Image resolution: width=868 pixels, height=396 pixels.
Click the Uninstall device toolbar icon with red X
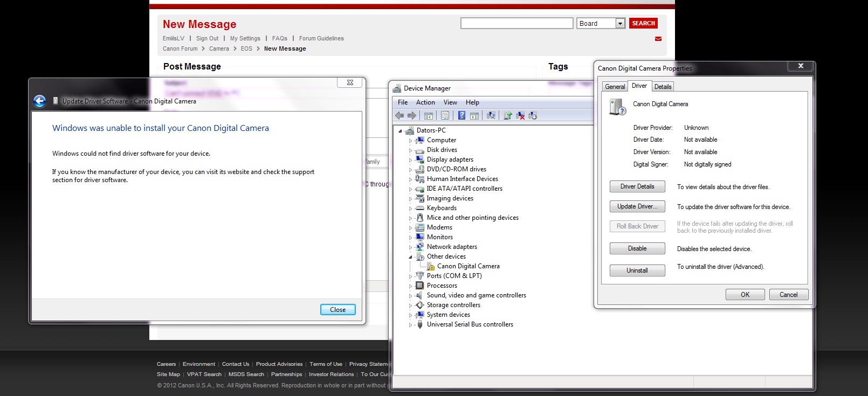[x=520, y=115]
